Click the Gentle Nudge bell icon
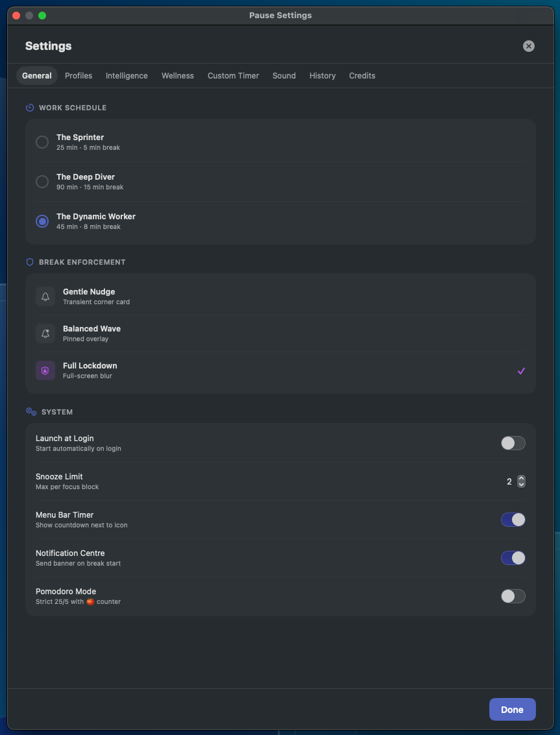This screenshot has width=560, height=735. tap(45, 296)
